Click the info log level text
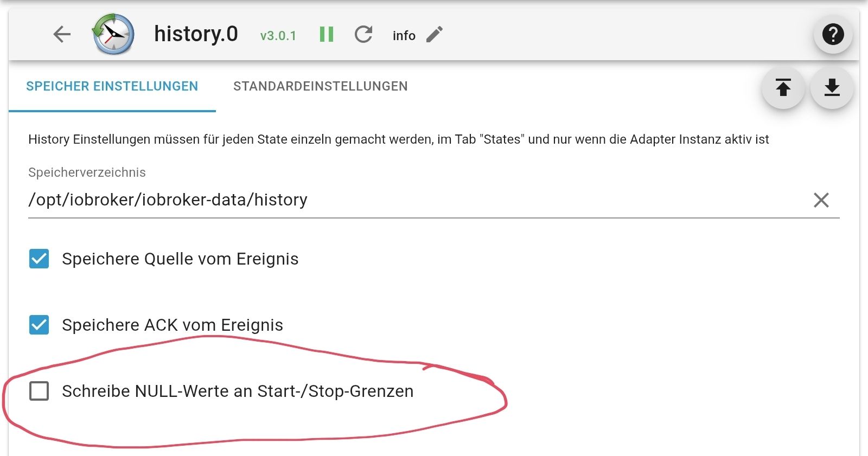 404,35
